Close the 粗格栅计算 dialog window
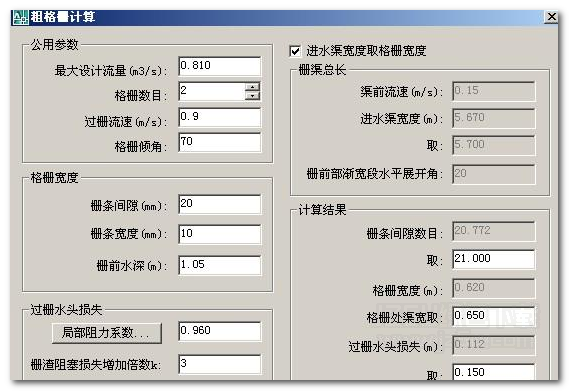The width and height of the screenshot is (569, 391). pos(551,17)
